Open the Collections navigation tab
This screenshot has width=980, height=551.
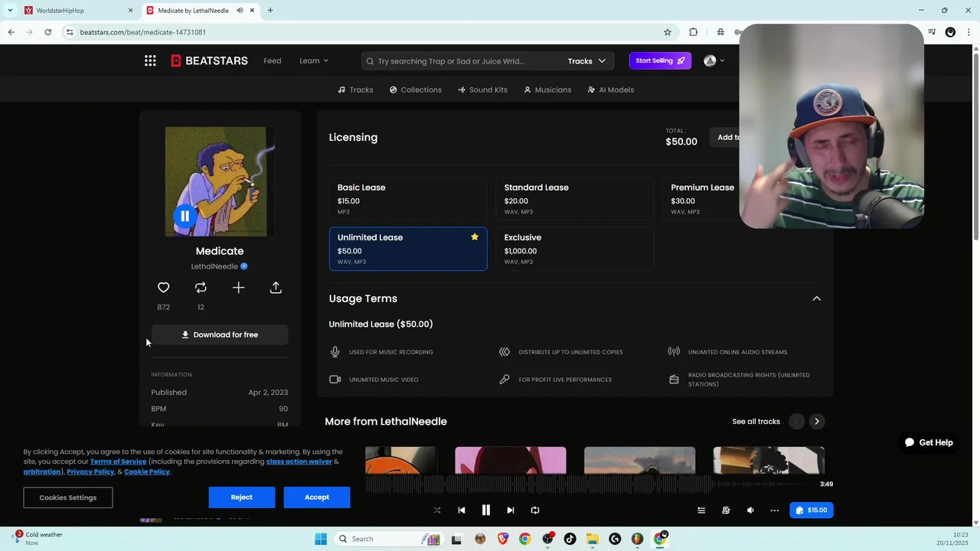415,90
